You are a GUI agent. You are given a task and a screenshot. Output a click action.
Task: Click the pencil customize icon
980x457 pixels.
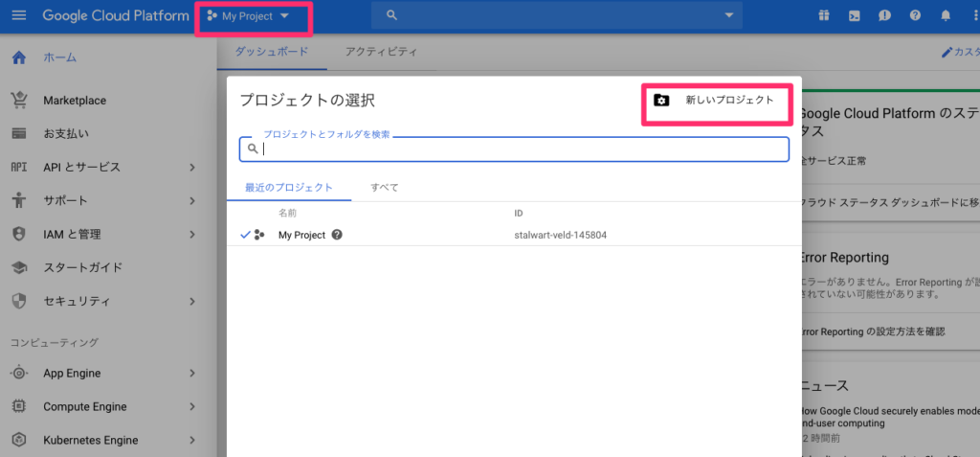point(947,52)
